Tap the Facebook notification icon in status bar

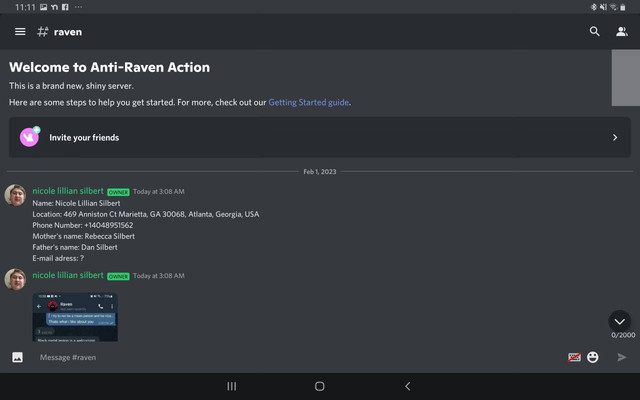pos(65,7)
